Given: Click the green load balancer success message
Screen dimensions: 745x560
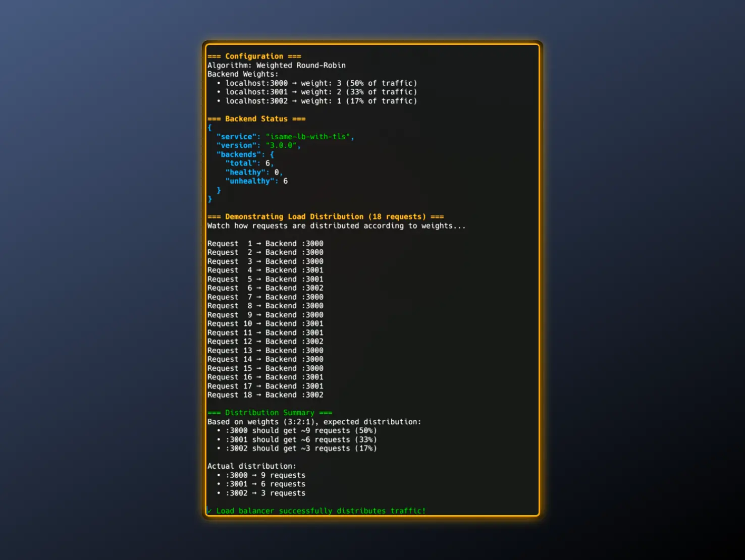Looking at the screenshot, I should [x=321, y=511].
